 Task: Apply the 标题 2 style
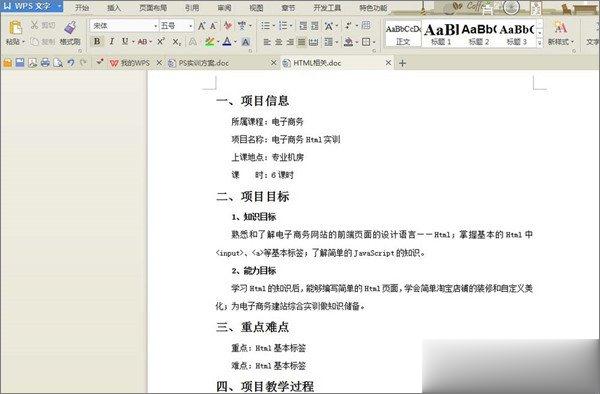click(479, 34)
